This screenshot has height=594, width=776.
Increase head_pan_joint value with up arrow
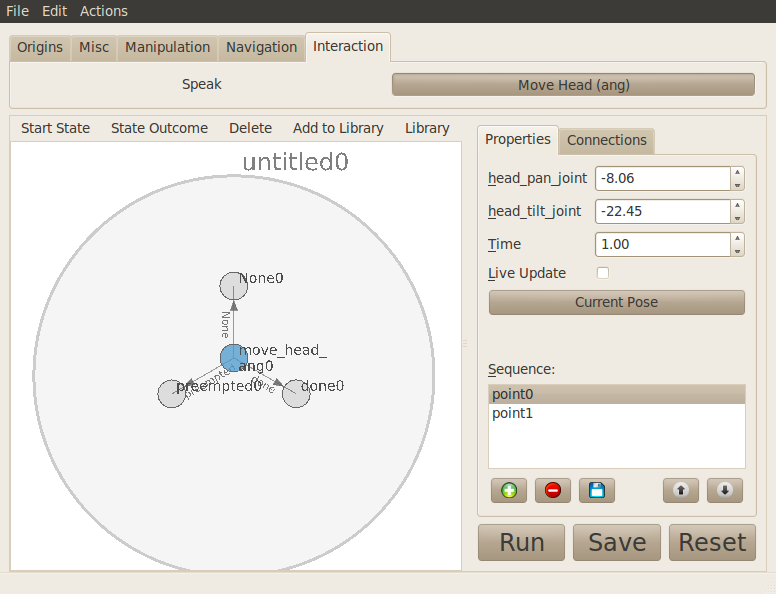click(738, 172)
